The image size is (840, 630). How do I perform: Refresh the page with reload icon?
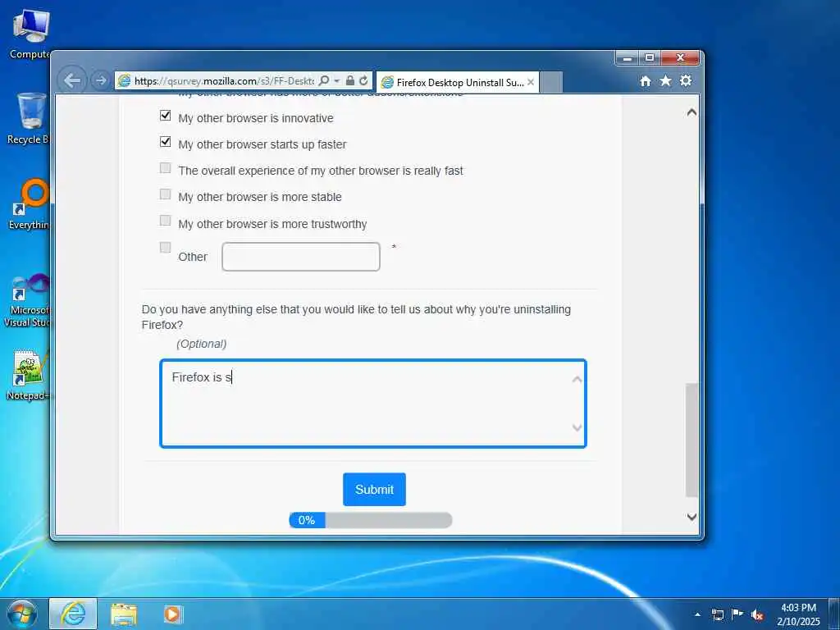click(363, 81)
